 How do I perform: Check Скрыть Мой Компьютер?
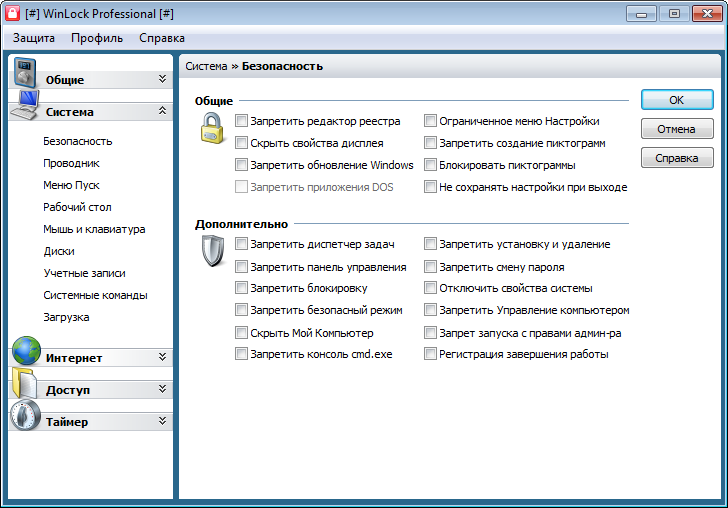[x=241, y=333]
